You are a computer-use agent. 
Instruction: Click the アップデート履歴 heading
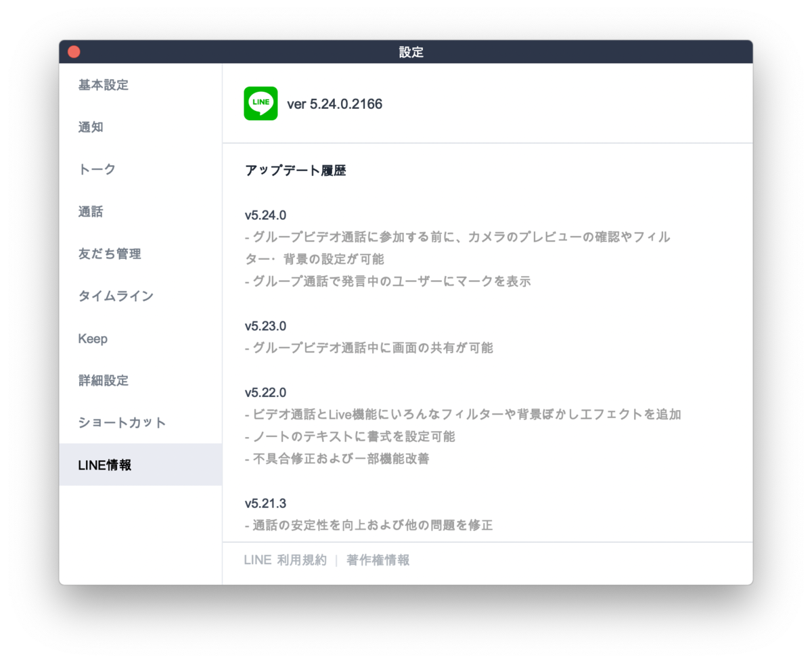(296, 170)
